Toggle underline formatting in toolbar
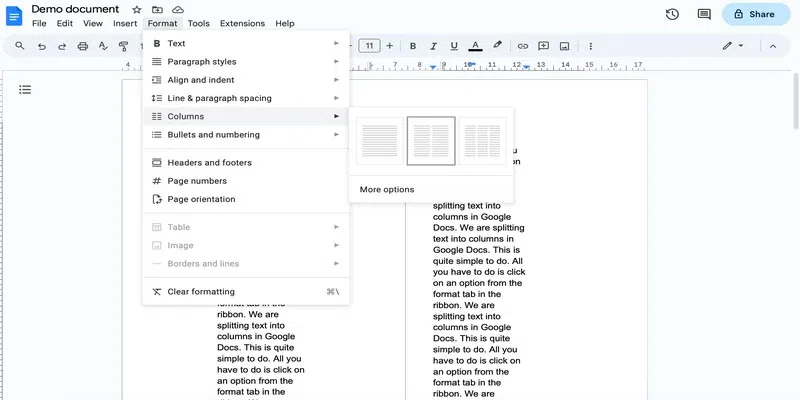 [454, 46]
